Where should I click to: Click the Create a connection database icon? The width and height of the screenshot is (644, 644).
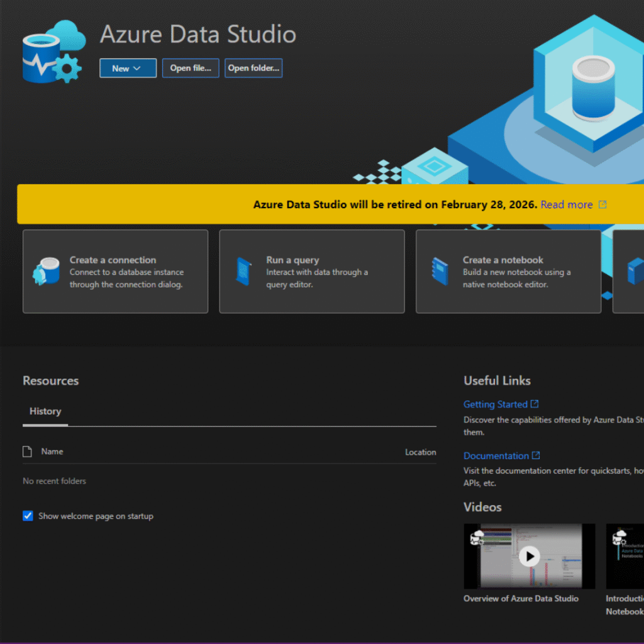click(47, 271)
